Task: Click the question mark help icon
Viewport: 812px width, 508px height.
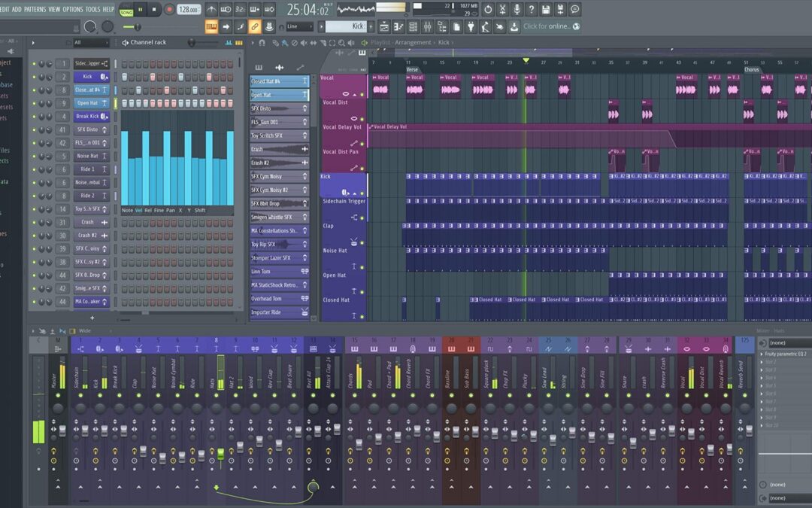Action: click(x=532, y=10)
